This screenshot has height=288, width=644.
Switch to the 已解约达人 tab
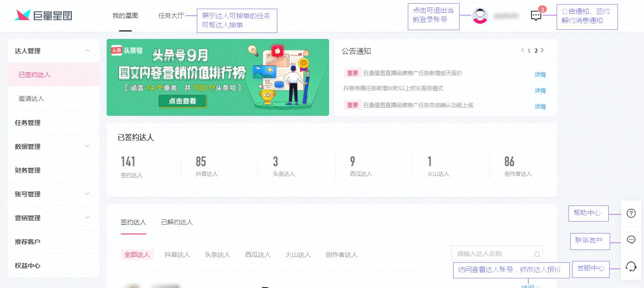(177, 222)
